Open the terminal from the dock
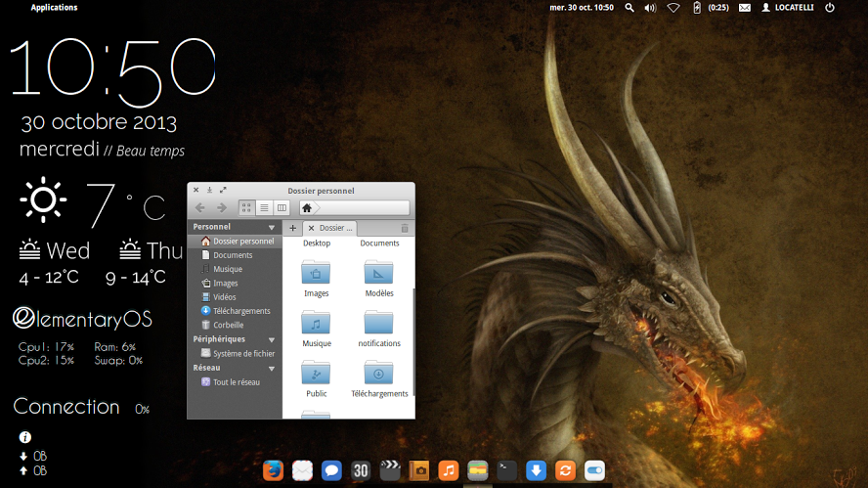The height and width of the screenshot is (488, 868). (x=506, y=470)
